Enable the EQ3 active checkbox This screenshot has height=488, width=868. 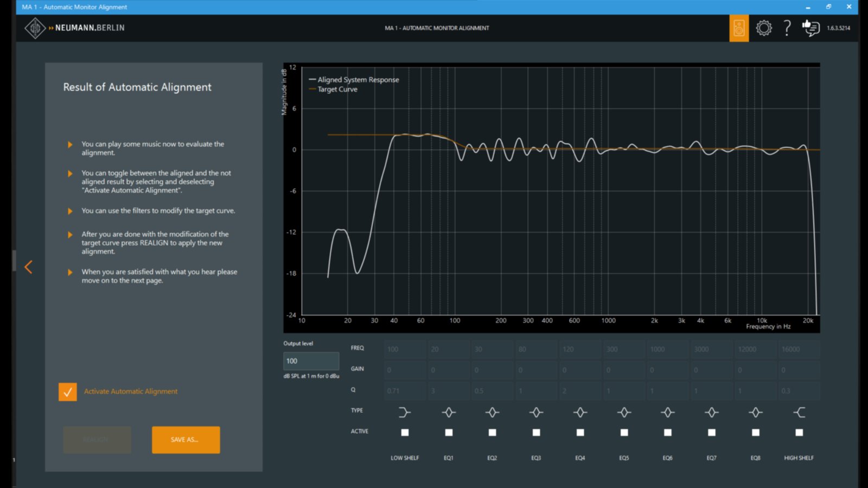pyautogui.click(x=536, y=432)
